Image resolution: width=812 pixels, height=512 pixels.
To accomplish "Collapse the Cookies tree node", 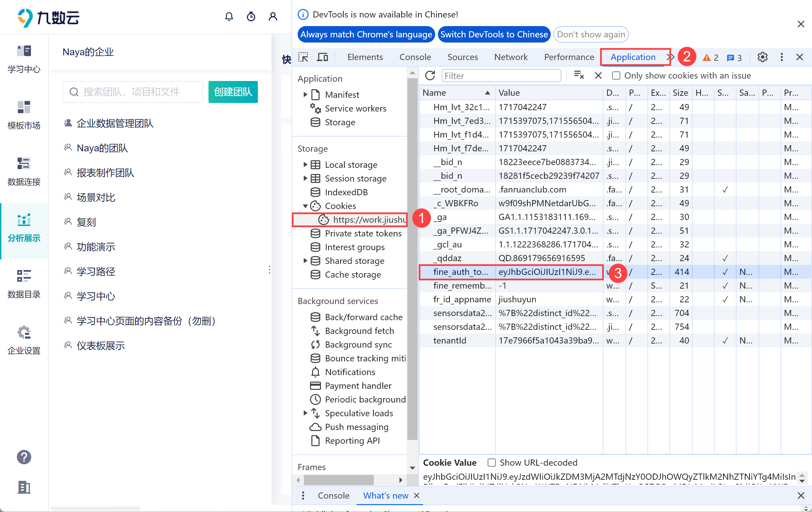I will (x=305, y=206).
